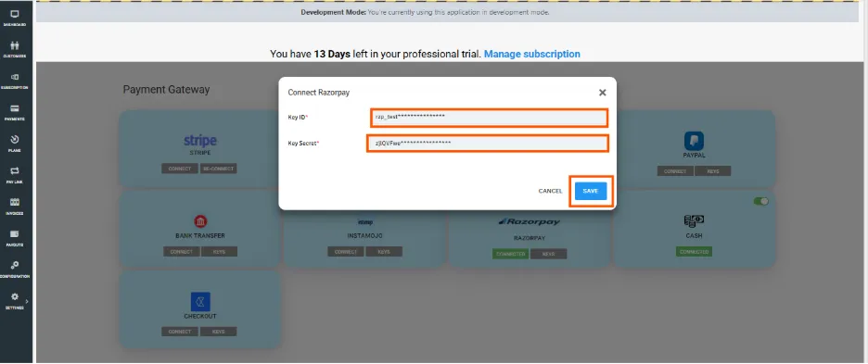Cancel the Connect Razorpay dialog
The height and width of the screenshot is (364, 868).
point(550,191)
